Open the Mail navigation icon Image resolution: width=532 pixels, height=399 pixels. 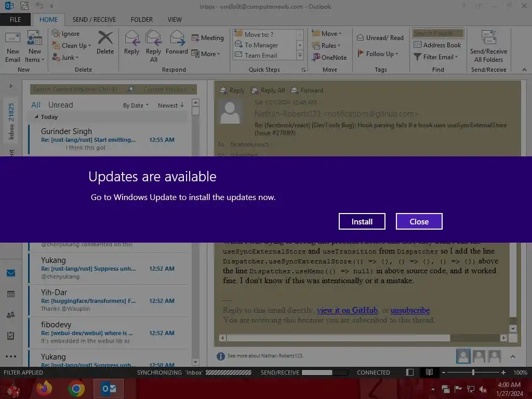click(x=11, y=273)
